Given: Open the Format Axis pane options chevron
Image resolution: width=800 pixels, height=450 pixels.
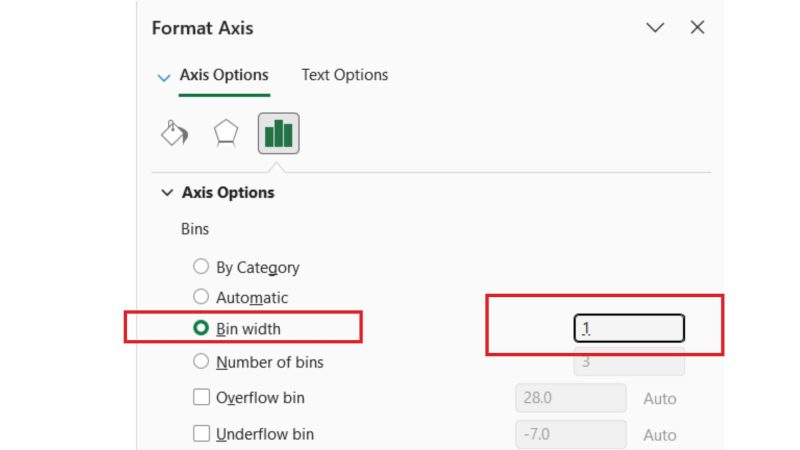Looking at the screenshot, I should coord(655,28).
